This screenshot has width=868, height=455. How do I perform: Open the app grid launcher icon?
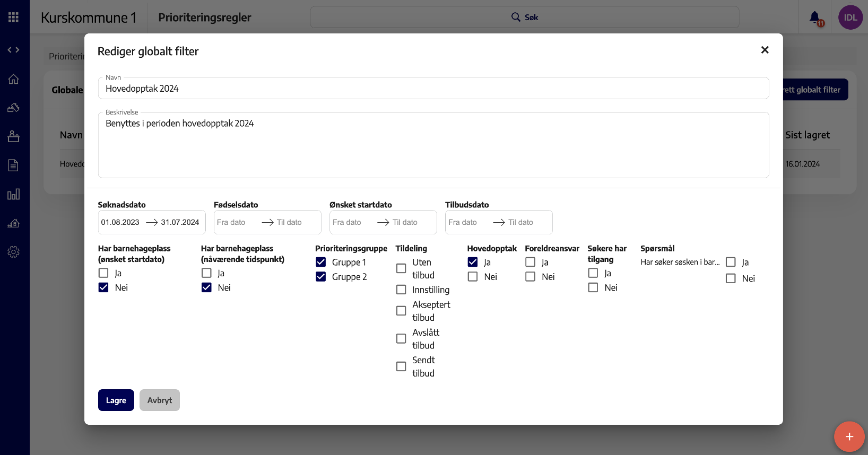pos(14,17)
